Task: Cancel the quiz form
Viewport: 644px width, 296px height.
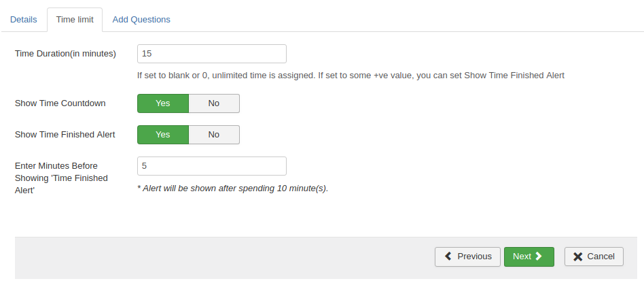Action: pyautogui.click(x=594, y=257)
